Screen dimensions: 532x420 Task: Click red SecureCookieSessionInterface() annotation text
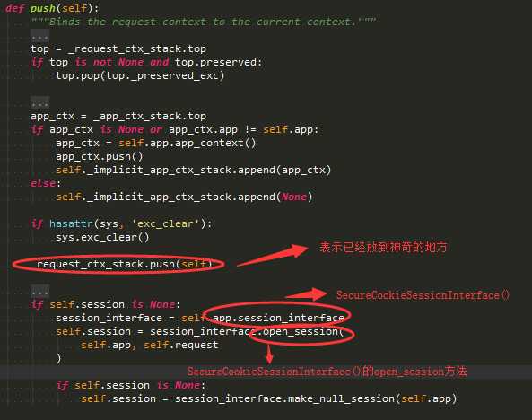[x=423, y=295]
